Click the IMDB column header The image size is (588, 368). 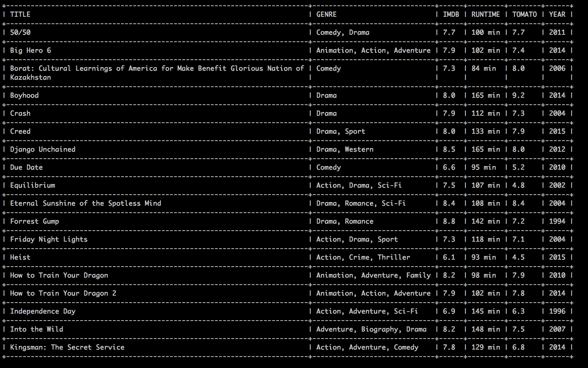(x=451, y=14)
